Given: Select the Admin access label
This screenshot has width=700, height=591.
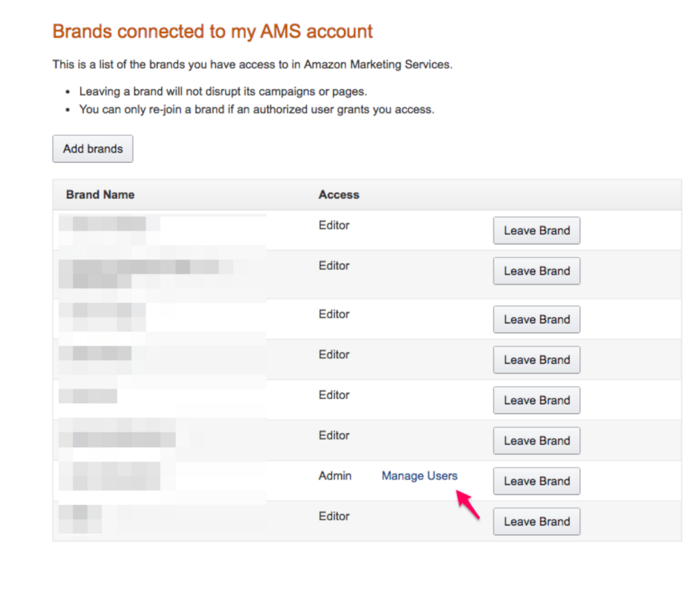Looking at the screenshot, I should pyautogui.click(x=335, y=476).
